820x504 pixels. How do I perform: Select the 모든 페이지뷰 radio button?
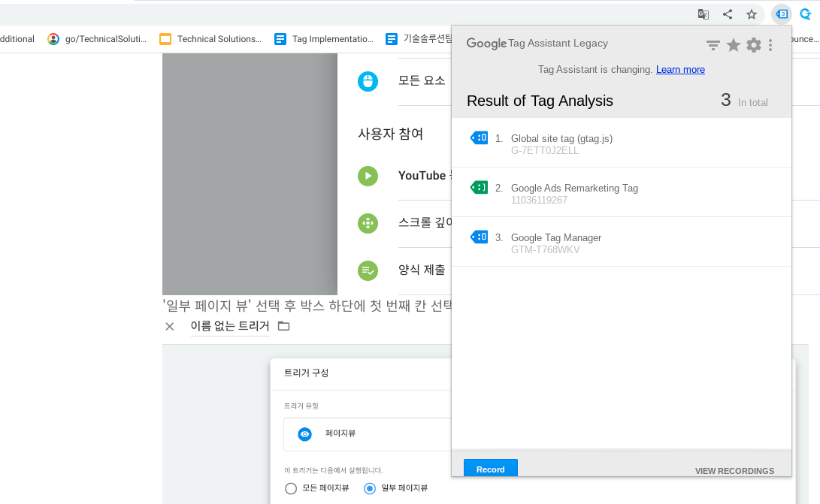(x=291, y=488)
